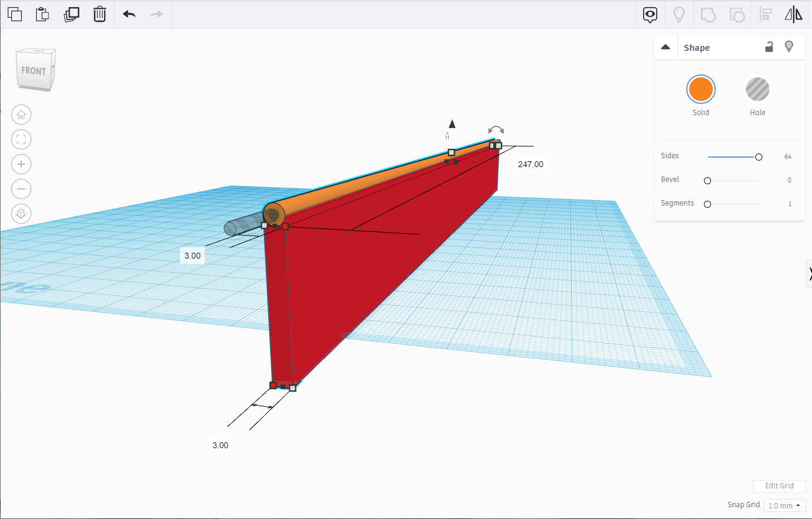Click the Ungroup shapes icon
Viewport: 812px width, 519px height.
click(737, 15)
